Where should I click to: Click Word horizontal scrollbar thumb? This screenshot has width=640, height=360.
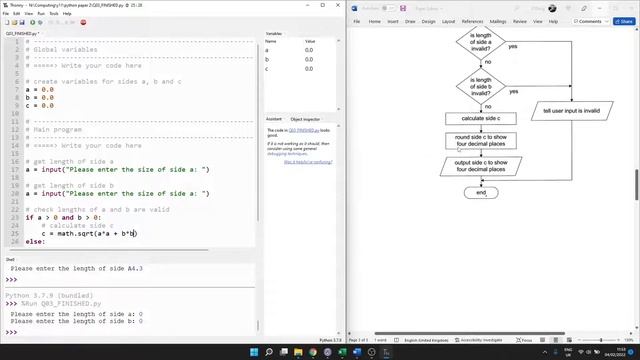pyautogui.click(x=469, y=333)
